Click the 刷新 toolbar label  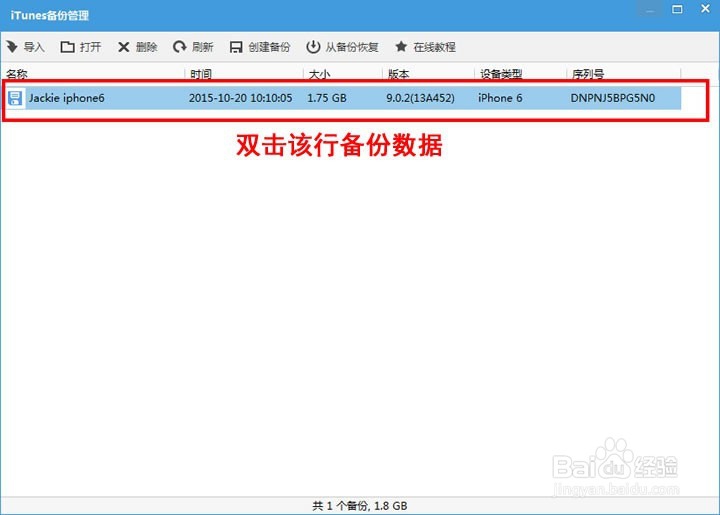click(x=202, y=47)
